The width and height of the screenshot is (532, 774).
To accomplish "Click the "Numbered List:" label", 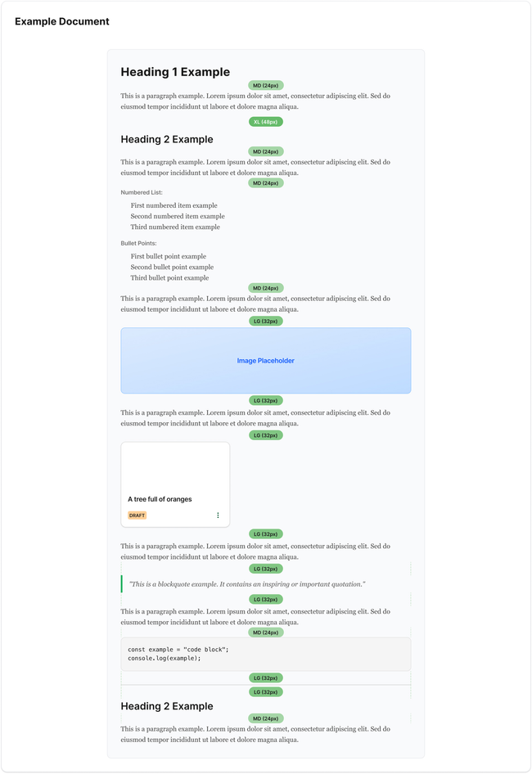I will (142, 192).
